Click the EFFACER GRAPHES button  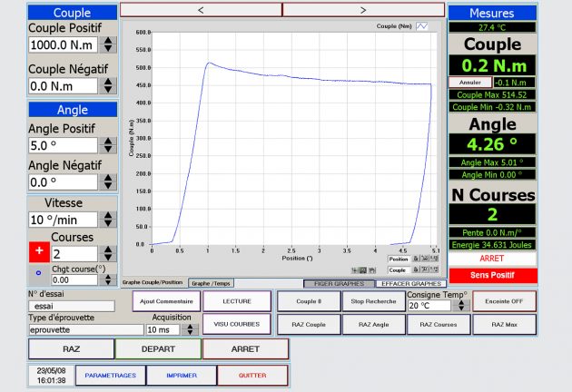(x=411, y=283)
